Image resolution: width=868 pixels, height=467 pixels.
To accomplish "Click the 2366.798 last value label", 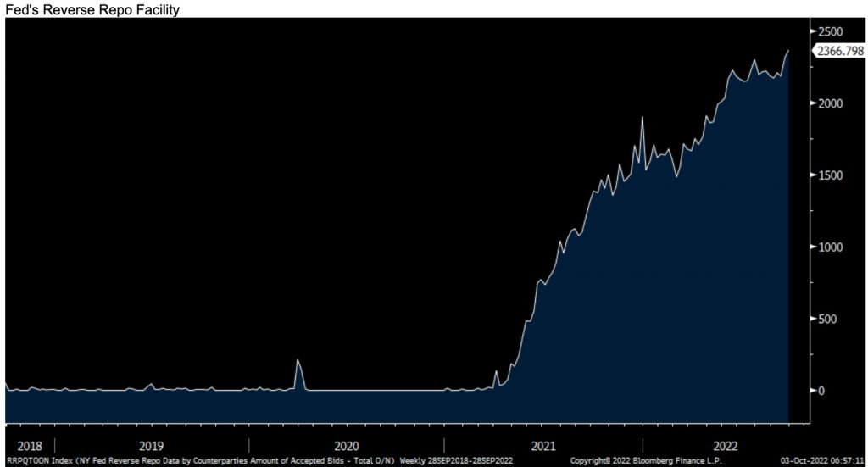I will 839,52.
